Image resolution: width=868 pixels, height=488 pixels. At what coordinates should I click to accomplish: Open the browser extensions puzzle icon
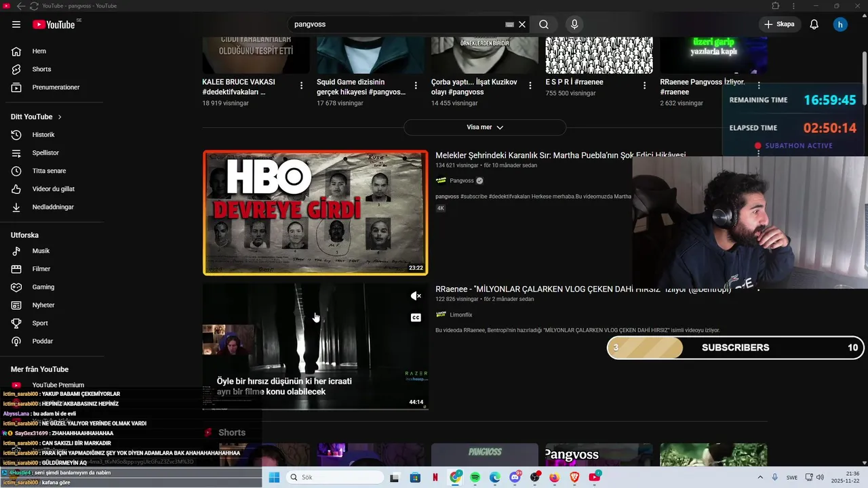point(776,6)
